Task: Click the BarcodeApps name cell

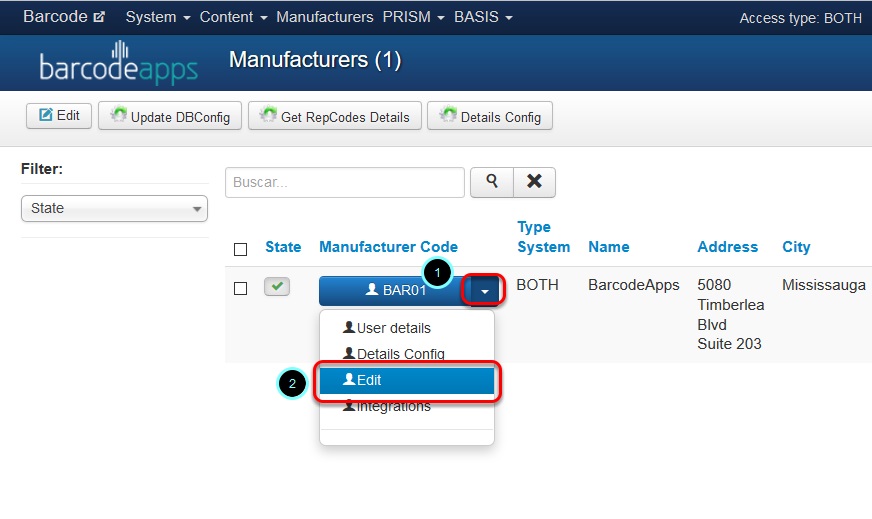Action: pos(634,285)
